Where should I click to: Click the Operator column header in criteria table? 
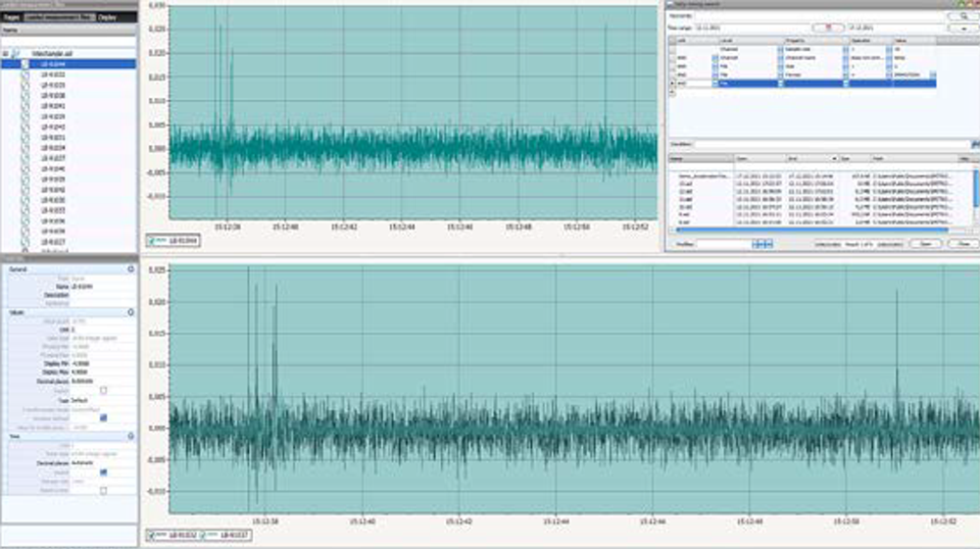[870, 40]
